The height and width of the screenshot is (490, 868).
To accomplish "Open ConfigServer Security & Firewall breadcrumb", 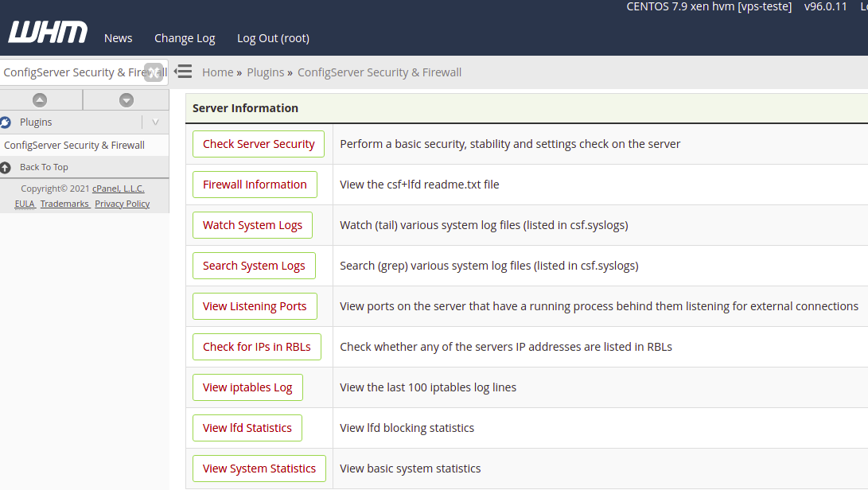I will (380, 72).
